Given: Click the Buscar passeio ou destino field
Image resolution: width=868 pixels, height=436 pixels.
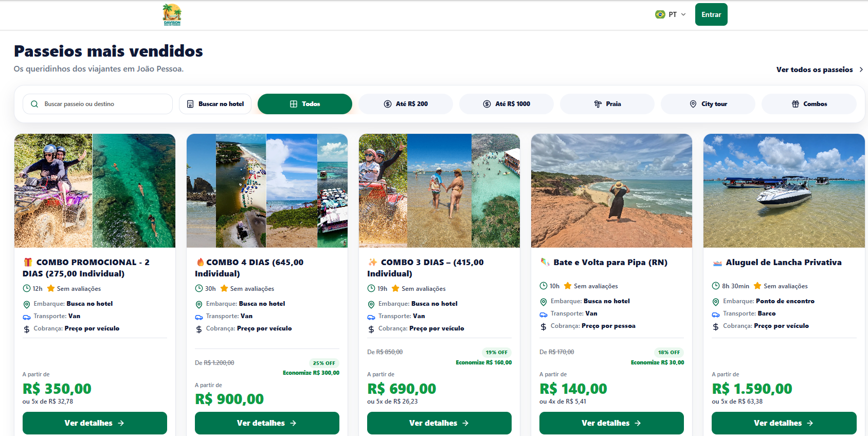Looking at the screenshot, I should tap(98, 104).
